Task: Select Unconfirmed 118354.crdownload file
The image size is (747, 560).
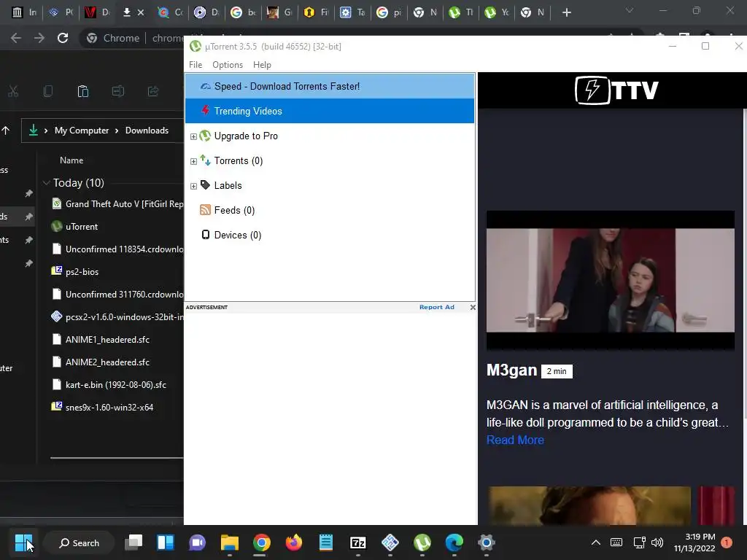Action: click(x=117, y=249)
